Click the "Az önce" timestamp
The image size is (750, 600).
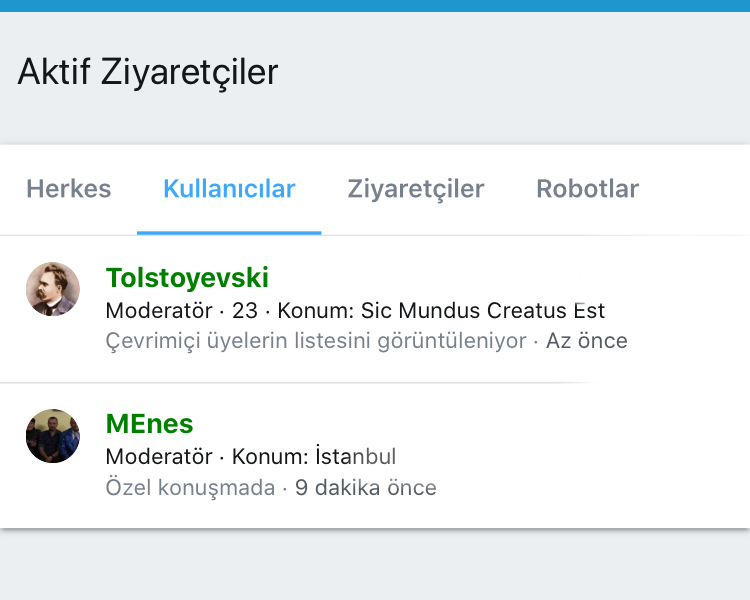pyautogui.click(x=587, y=341)
